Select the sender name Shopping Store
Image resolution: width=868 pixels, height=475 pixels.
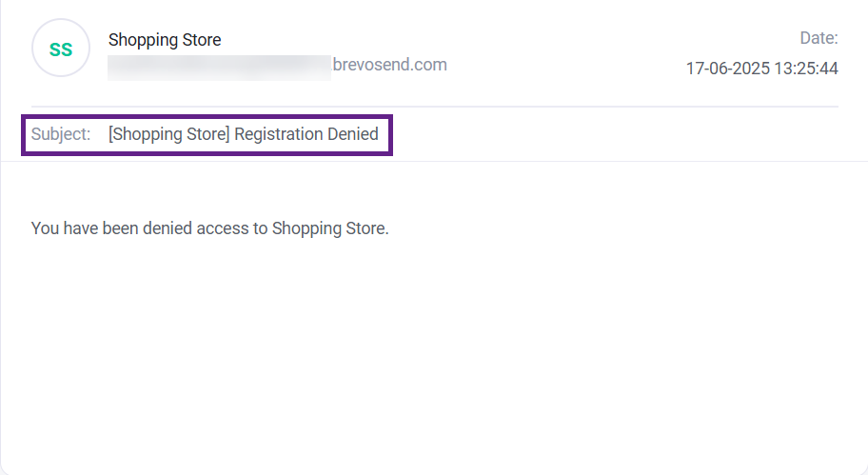pos(165,40)
